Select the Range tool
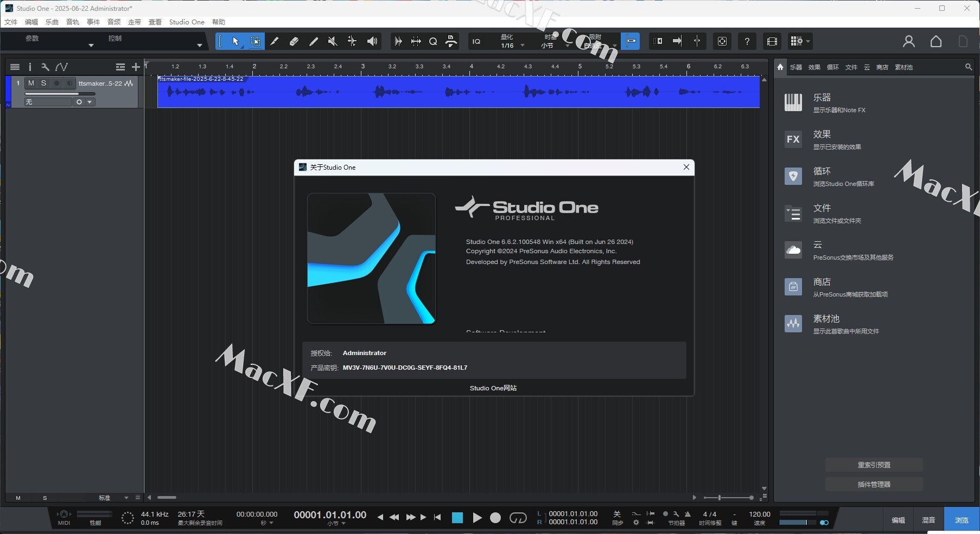 coord(255,41)
